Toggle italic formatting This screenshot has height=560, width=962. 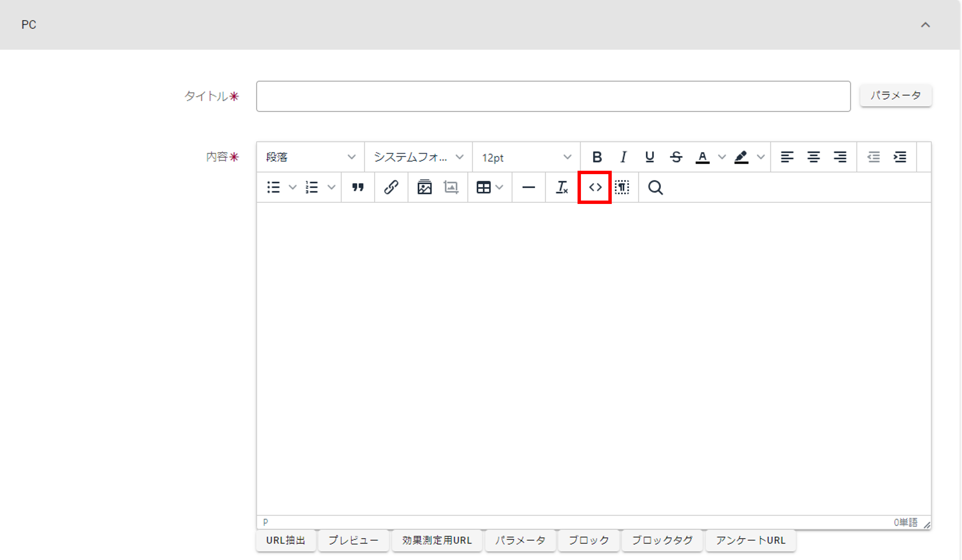pyautogui.click(x=623, y=157)
